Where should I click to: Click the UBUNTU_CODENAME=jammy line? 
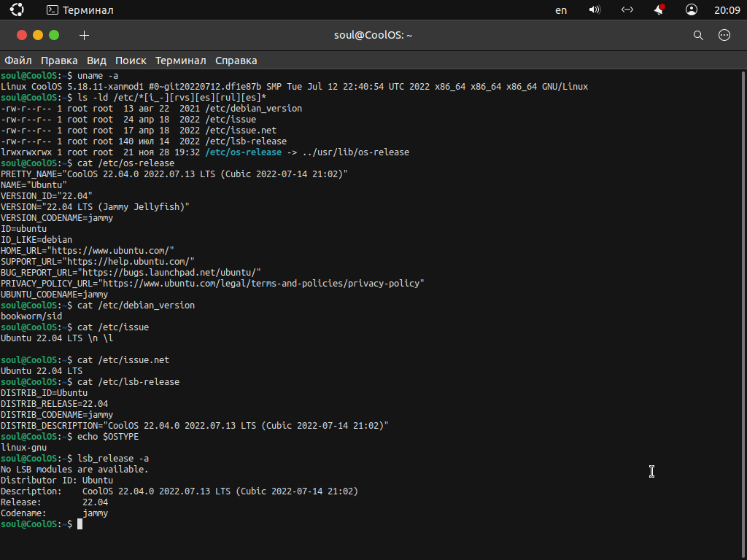point(54,295)
